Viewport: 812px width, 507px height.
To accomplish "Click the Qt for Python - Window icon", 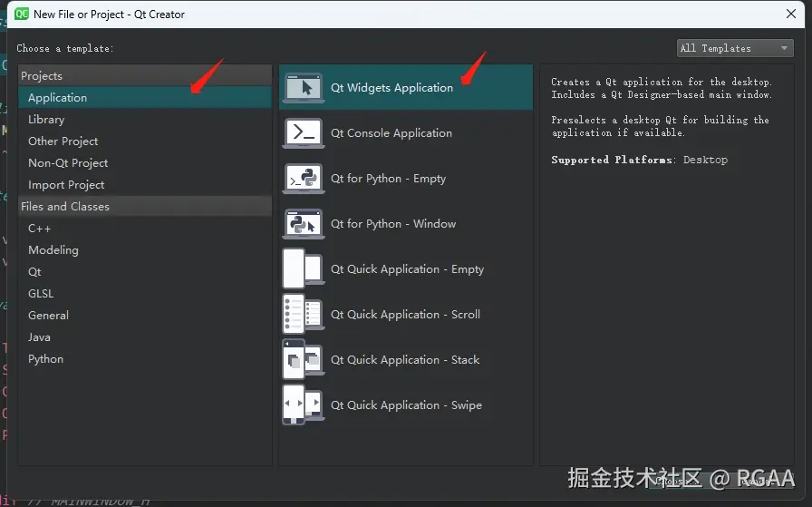I will click(x=304, y=224).
